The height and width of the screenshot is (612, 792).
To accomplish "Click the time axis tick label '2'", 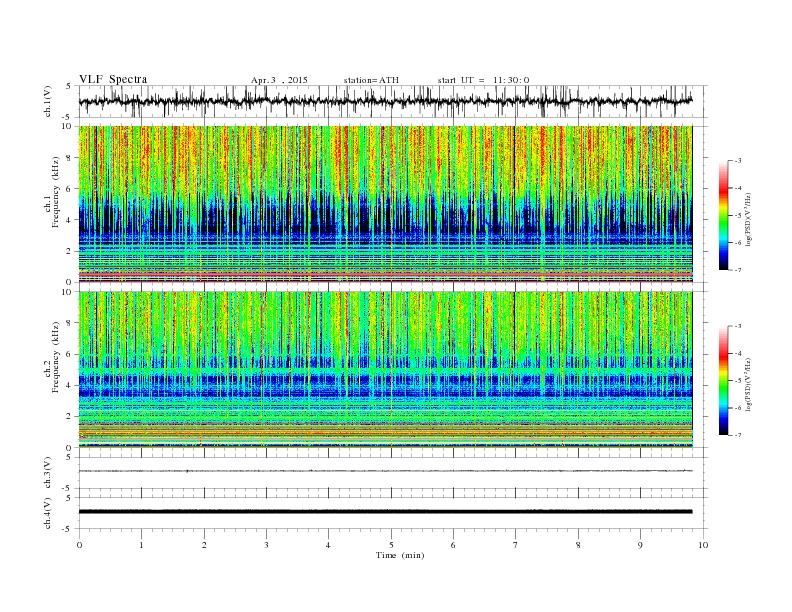I will click(x=204, y=545).
